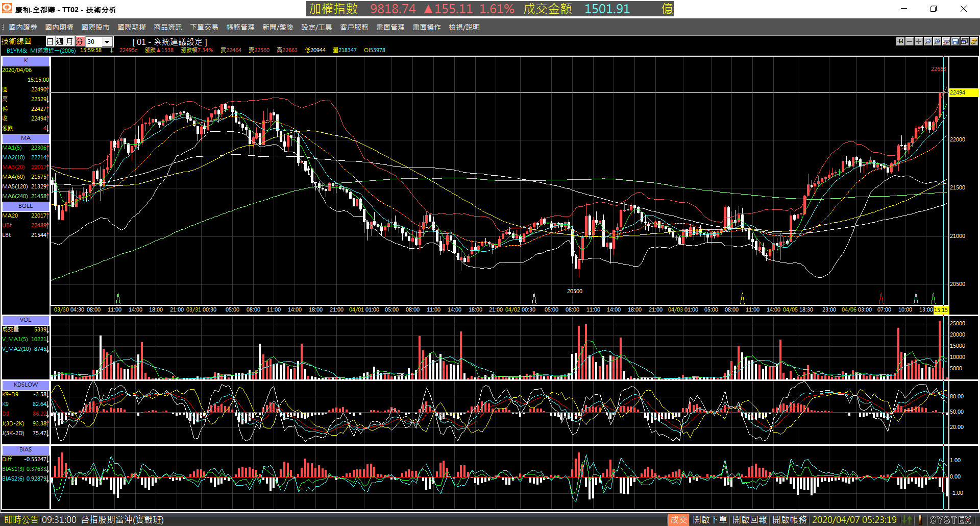Click the red triangle marker near 04/06 07:00
Viewport: 980px width, 526px height.
point(881,298)
